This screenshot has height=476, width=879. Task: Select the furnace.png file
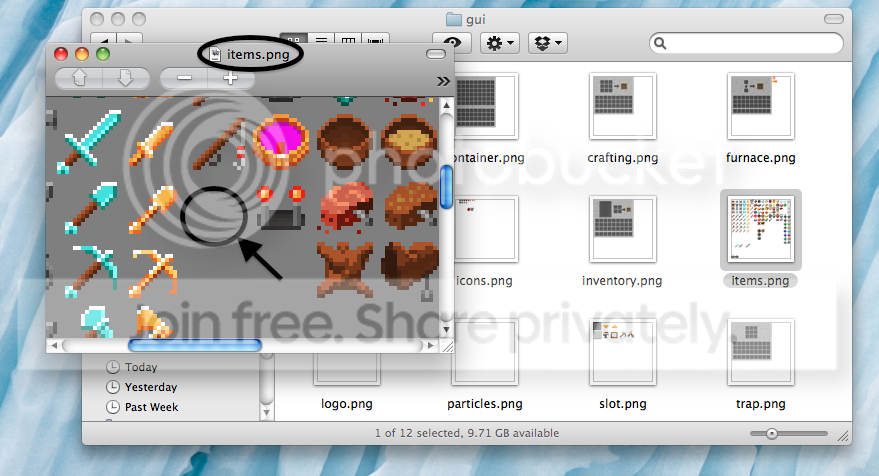pos(760,106)
